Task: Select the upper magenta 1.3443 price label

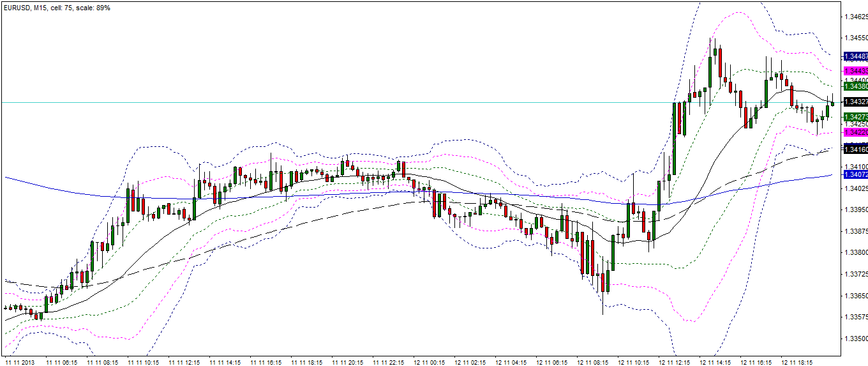Action: 855,70
